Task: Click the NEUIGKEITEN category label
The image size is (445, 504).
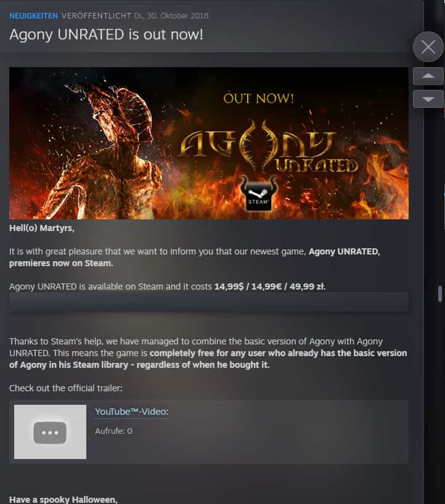Action: click(33, 16)
